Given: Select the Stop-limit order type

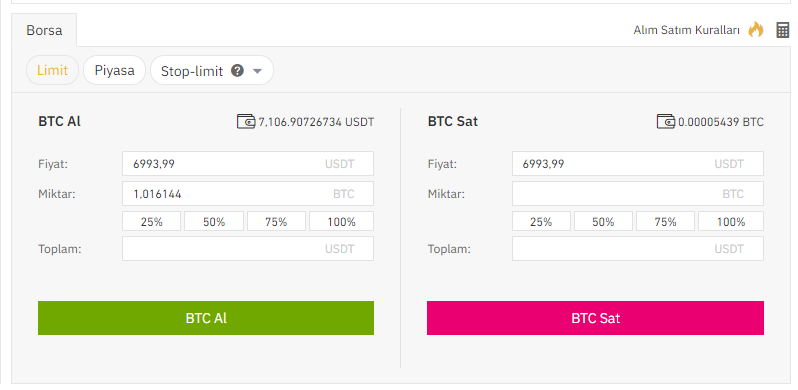Looking at the screenshot, I should (x=192, y=71).
